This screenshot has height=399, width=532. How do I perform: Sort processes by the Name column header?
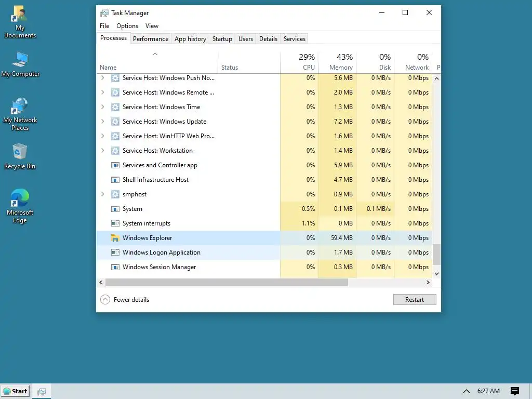pyautogui.click(x=157, y=62)
